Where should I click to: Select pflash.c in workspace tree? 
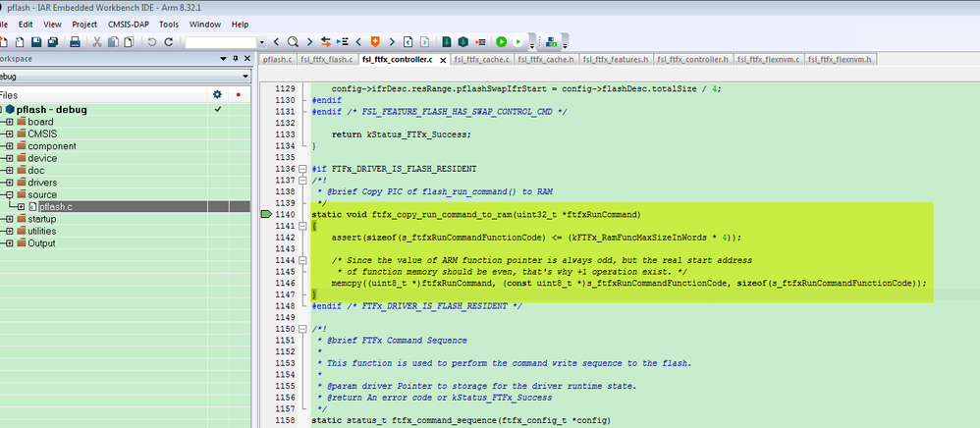pos(56,207)
